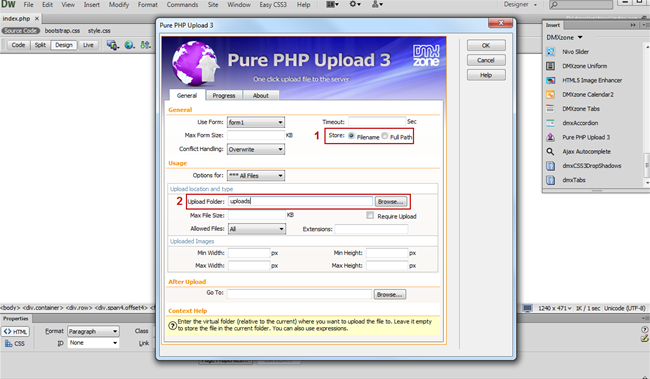Click the Pure PHP Upload 3 panel icon
This screenshot has width=650, height=379.
click(x=551, y=137)
